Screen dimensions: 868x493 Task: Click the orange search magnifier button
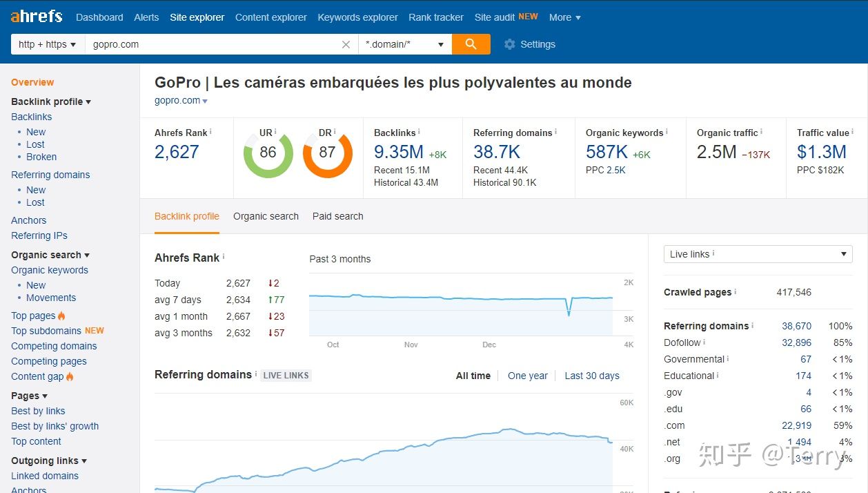coord(471,44)
